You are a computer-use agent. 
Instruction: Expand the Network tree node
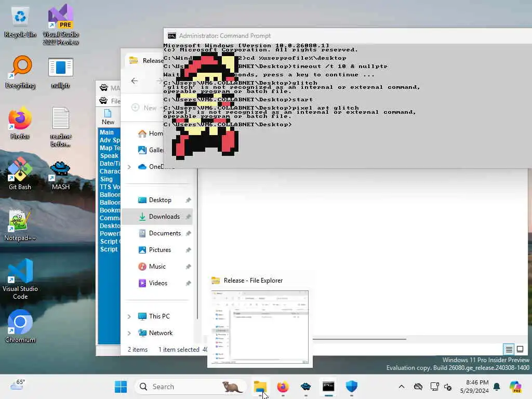(x=129, y=333)
